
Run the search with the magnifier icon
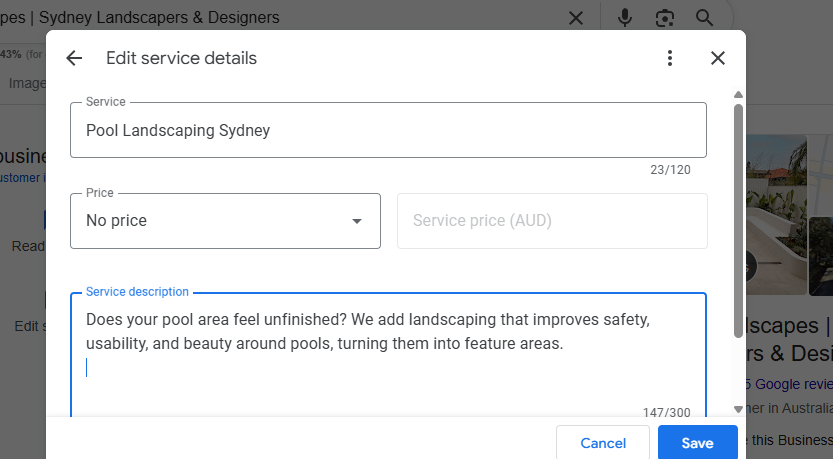pos(704,18)
